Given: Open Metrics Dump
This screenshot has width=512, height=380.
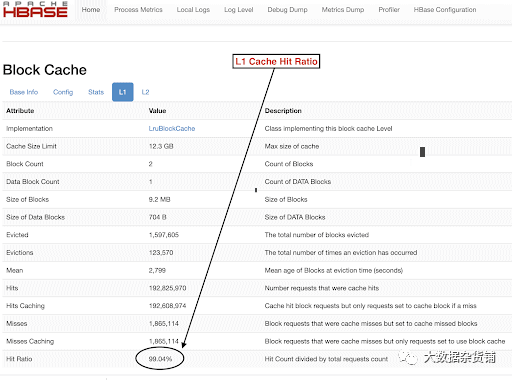Looking at the screenshot, I should coord(343,10).
